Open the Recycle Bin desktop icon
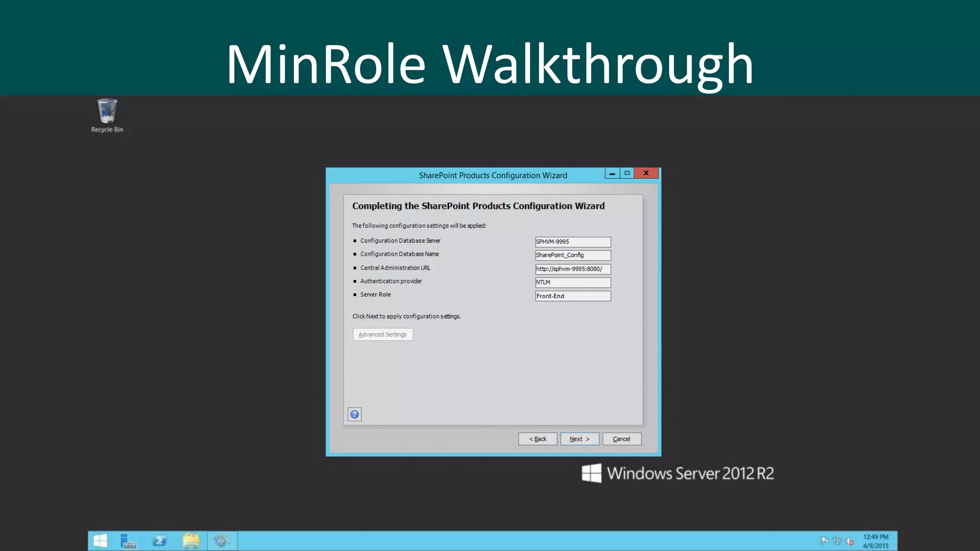Image resolution: width=980 pixels, height=551 pixels. (107, 116)
